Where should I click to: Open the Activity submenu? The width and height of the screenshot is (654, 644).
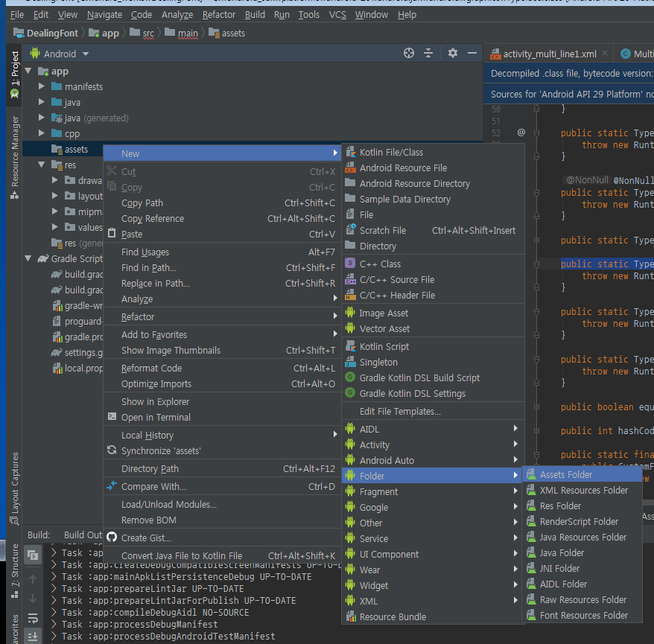coord(433,444)
